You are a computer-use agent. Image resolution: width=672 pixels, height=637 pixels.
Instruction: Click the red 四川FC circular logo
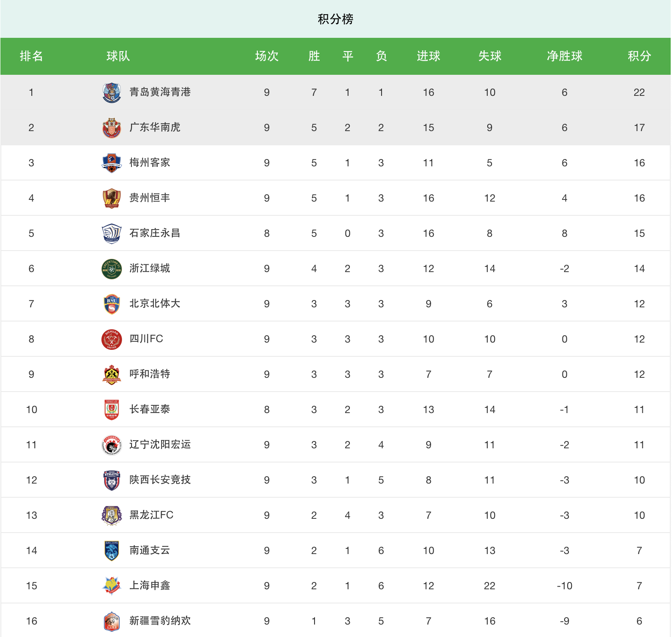click(112, 339)
